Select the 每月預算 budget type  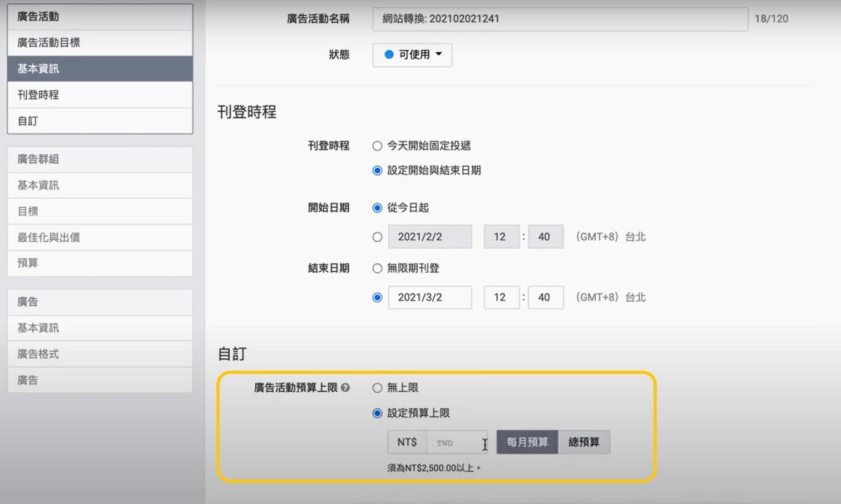[526, 442]
